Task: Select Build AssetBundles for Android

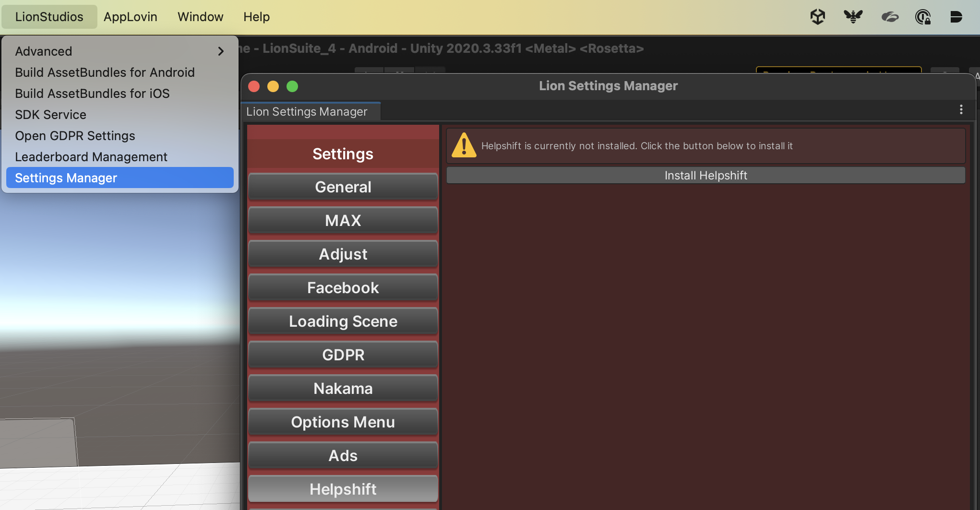Action: tap(105, 72)
